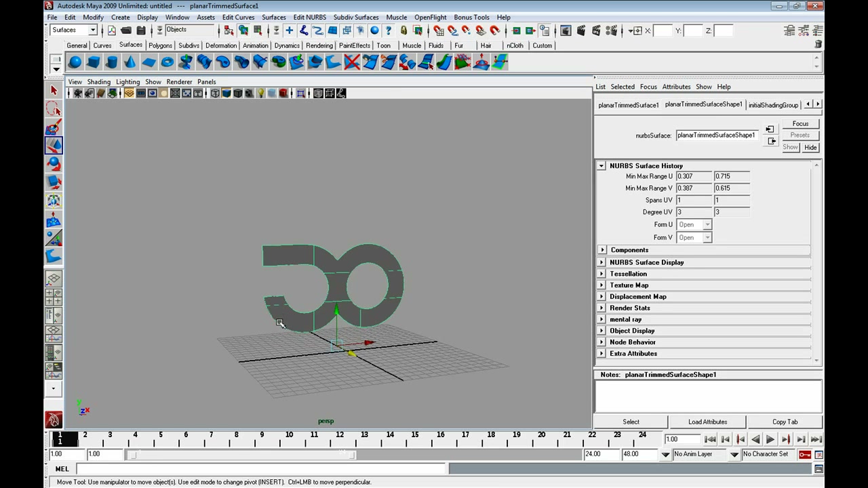The image size is (868, 488).
Task: Toggle select by object type mode
Action: tap(243, 30)
